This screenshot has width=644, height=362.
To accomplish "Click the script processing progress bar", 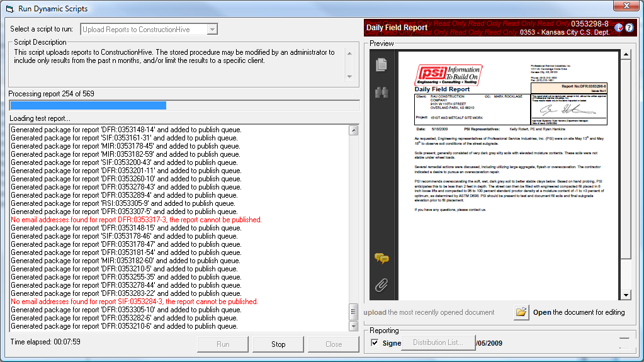I will pyautogui.click(x=184, y=105).
